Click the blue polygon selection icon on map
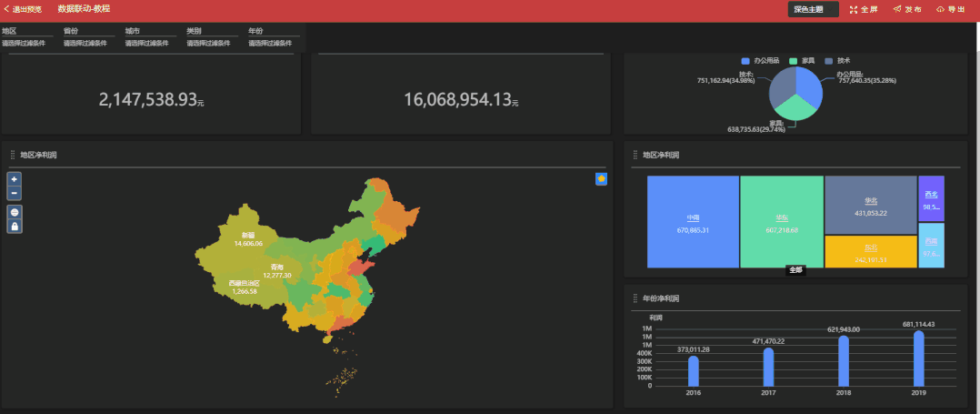 [x=601, y=178]
